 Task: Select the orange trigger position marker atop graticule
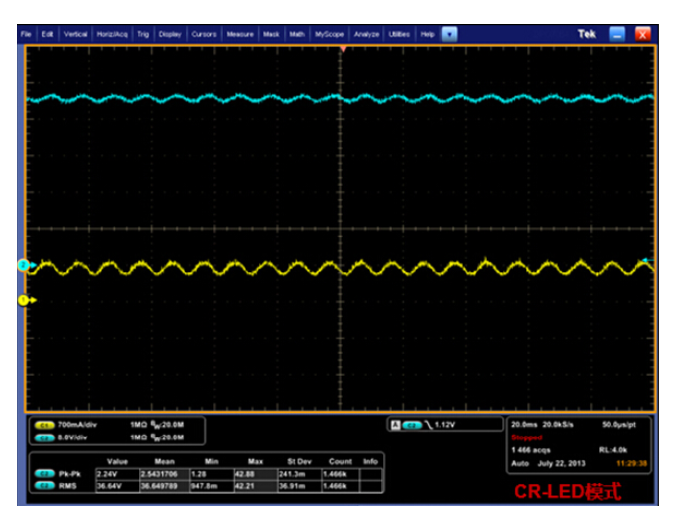pyautogui.click(x=343, y=49)
